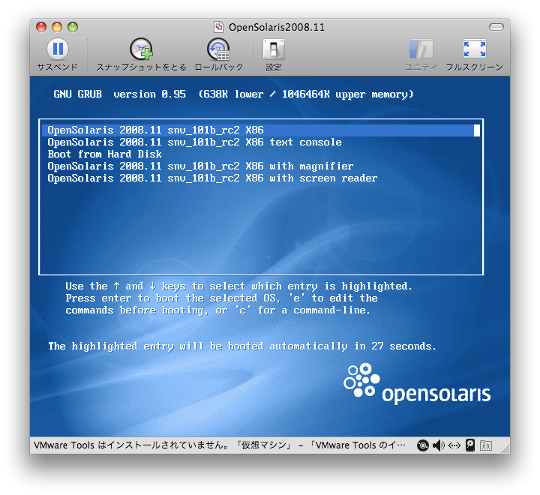Select the first OpenSolaris 2008.11 snv_101b_rc2 X86 entry

(x=261, y=130)
